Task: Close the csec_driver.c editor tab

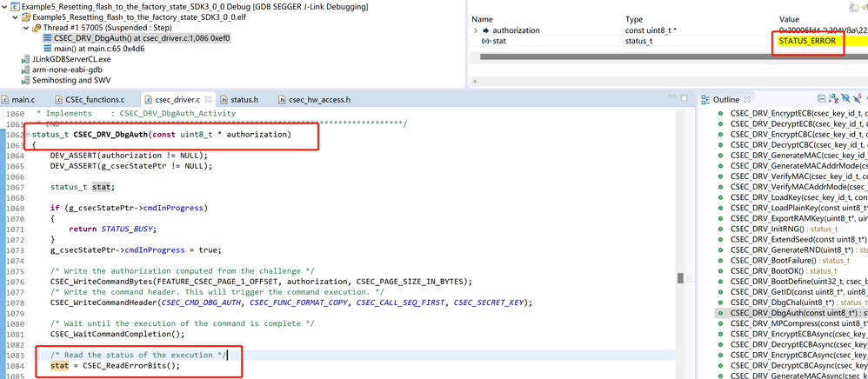Action: [x=208, y=100]
